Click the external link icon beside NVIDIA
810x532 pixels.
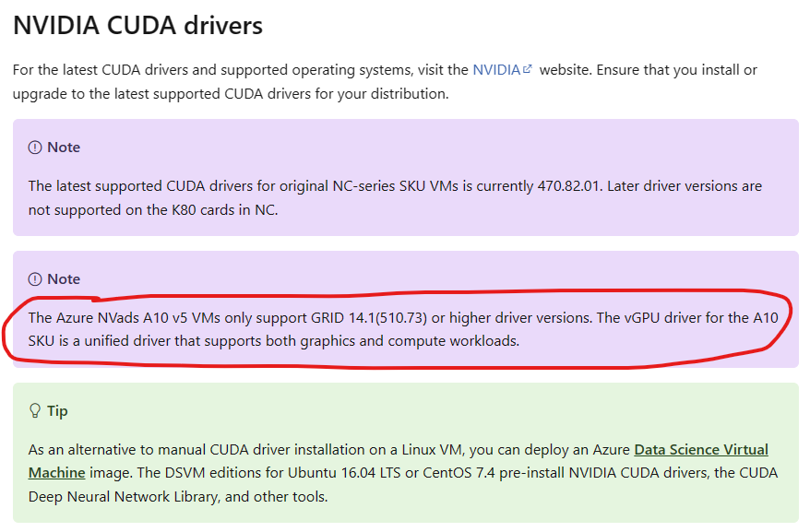pos(527,69)
